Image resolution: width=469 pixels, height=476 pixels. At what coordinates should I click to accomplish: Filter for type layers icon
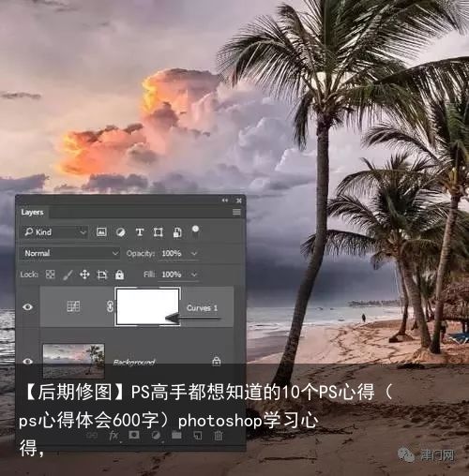pos(140,232)
